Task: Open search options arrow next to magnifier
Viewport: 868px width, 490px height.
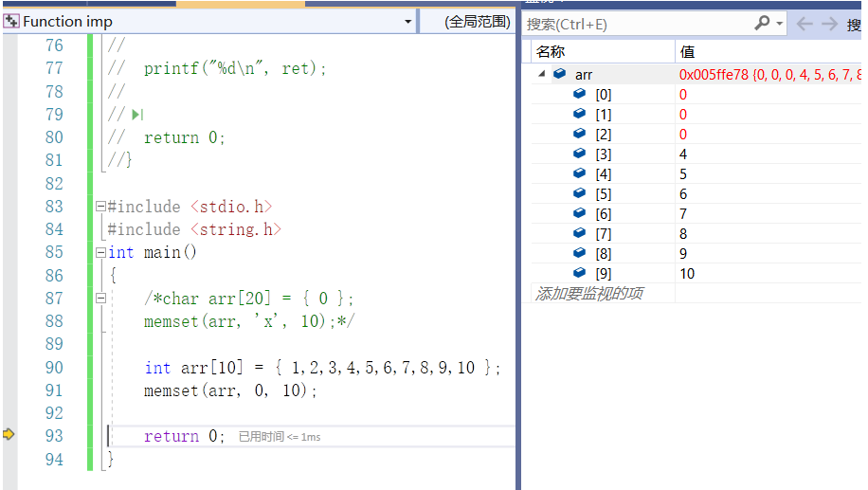Action: (780, 24)
